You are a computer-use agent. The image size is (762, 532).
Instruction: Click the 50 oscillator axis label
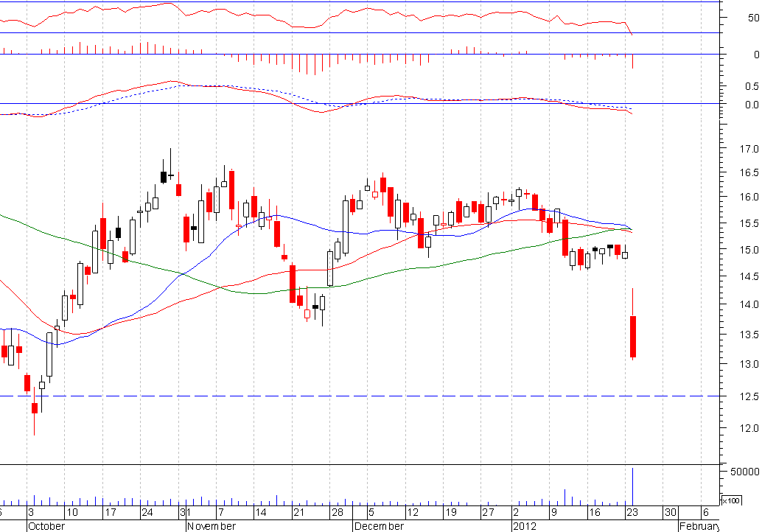click(x=754, y=18)
